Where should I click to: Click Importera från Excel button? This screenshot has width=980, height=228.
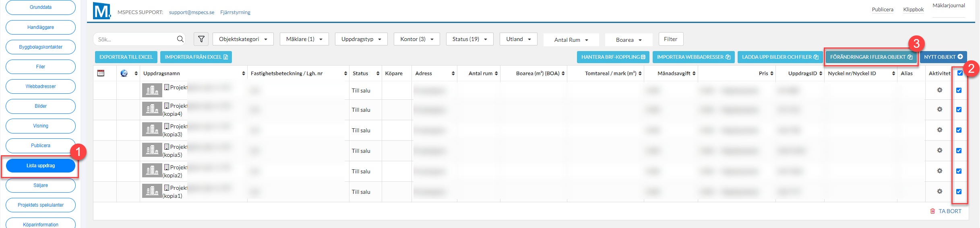click(x=196, y=57)
